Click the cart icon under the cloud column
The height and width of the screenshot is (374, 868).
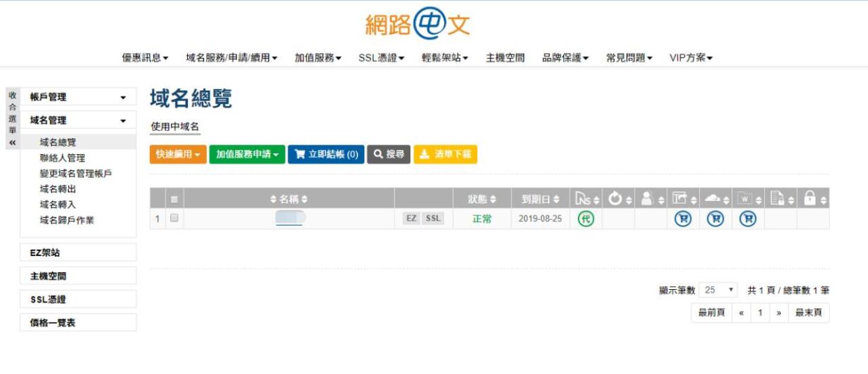coord(715,219)
